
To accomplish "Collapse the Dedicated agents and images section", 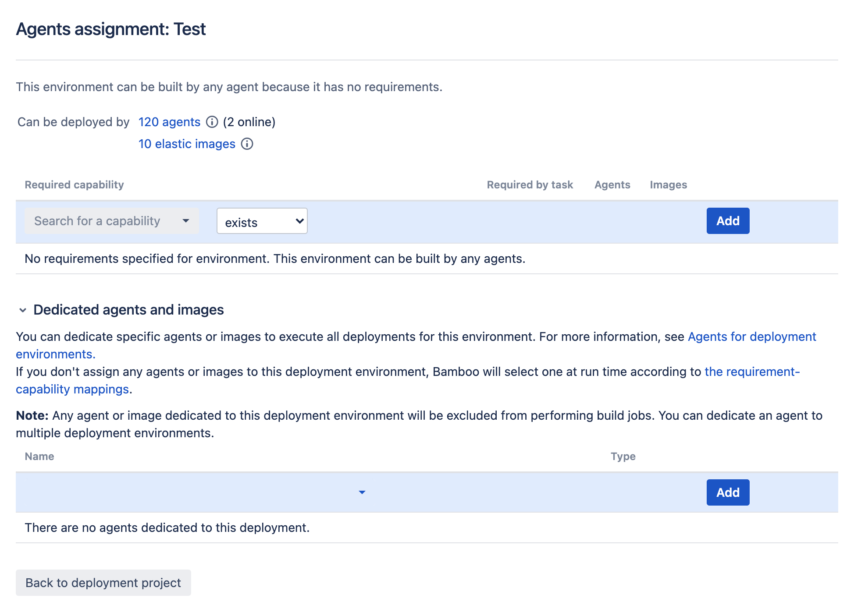I will coord(23,309).
